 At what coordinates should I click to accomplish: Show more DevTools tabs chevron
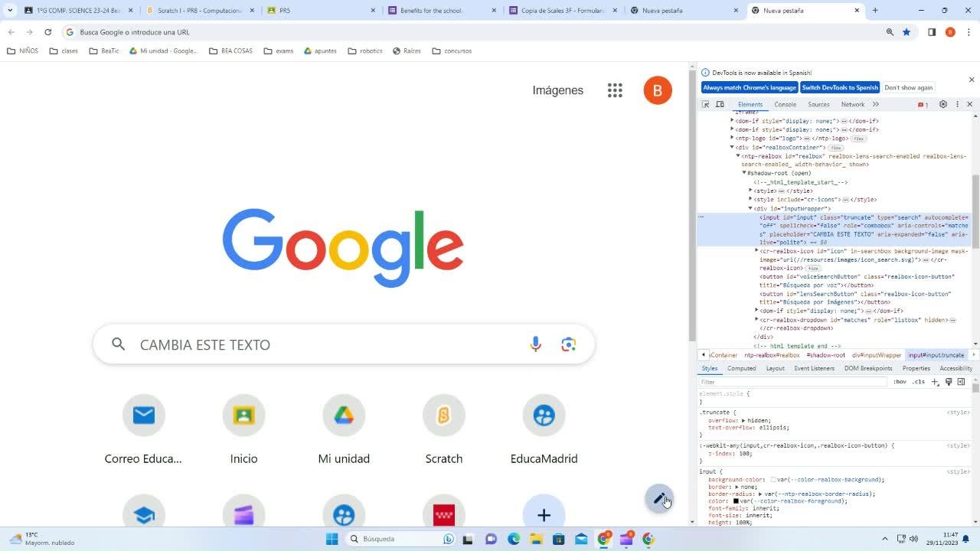click(x=876, y=104)
